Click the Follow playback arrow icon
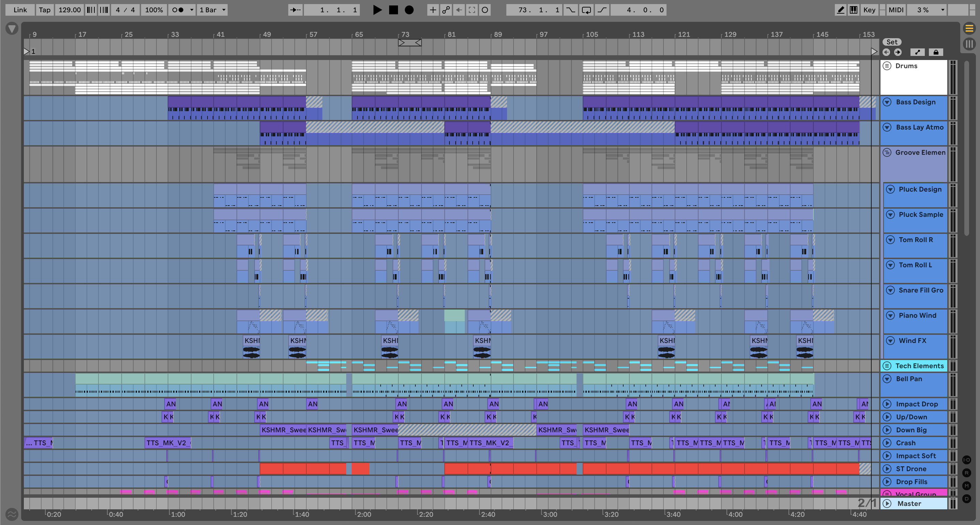This screenshot has height=525, width=980. (295, 10)
